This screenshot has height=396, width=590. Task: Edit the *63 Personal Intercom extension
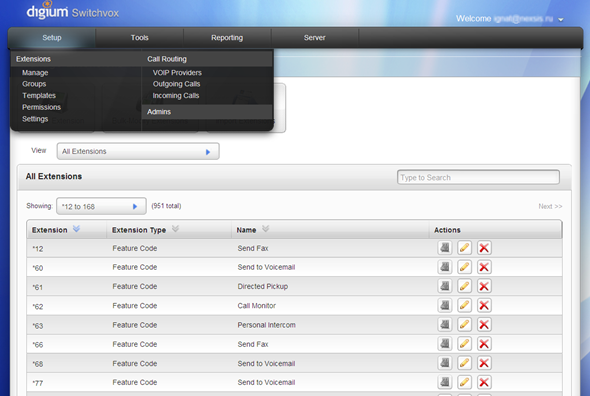coord(464,324)
